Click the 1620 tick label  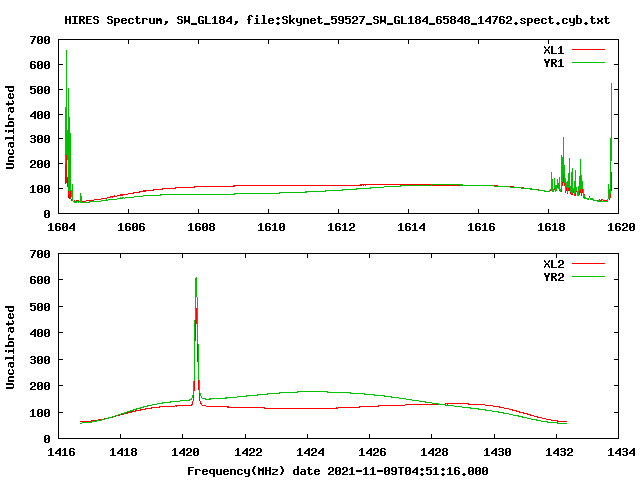point(621,227)
